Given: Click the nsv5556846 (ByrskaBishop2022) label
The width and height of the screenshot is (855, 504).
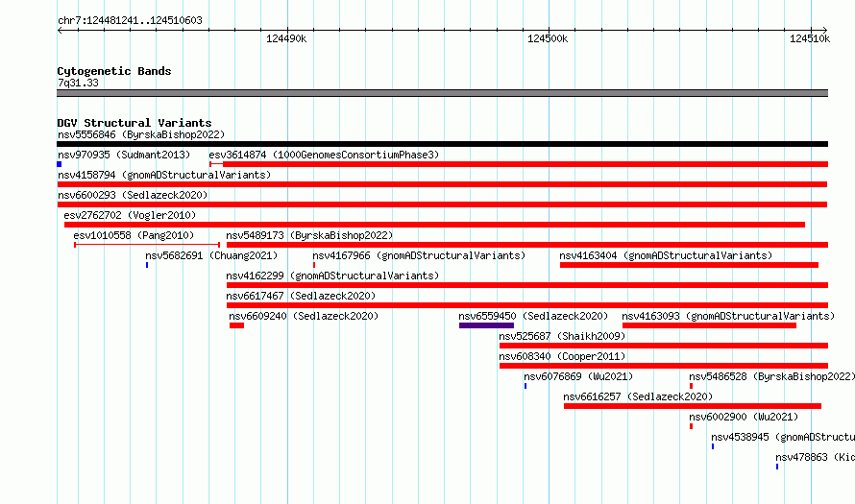Looking at the screenshot, I should click(141, 134).
